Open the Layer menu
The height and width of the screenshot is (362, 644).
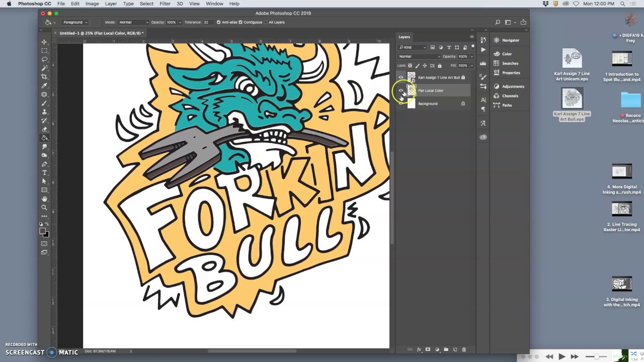click(x=111, y=4)
